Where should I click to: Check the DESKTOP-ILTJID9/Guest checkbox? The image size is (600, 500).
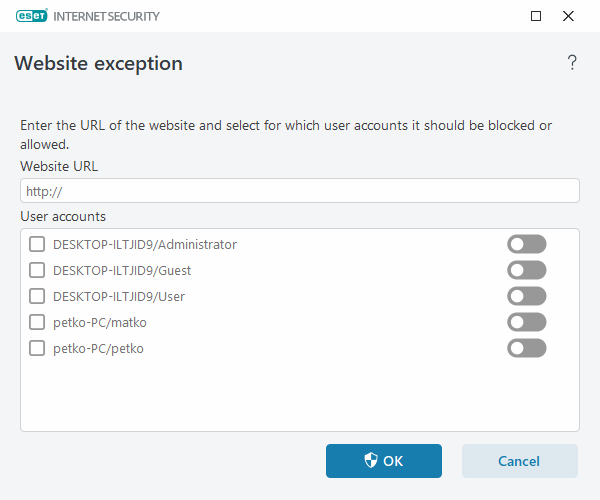tap(37, 270)
